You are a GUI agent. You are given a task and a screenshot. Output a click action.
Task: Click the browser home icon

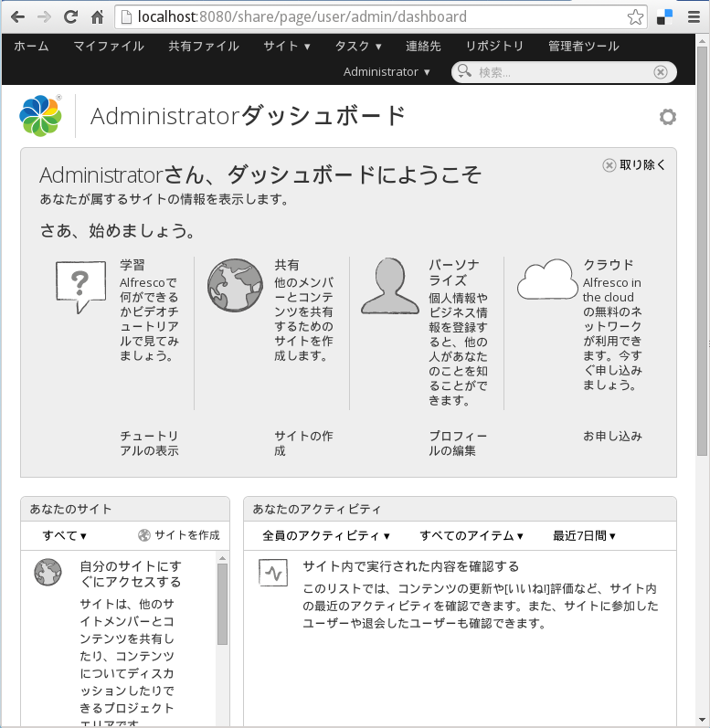tap(97, 17)
